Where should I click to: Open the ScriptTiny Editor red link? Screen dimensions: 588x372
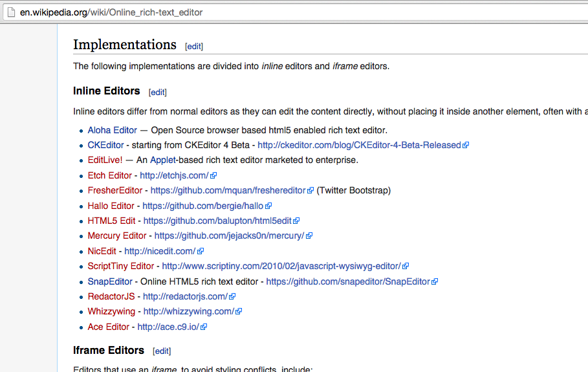click(121, 267)
